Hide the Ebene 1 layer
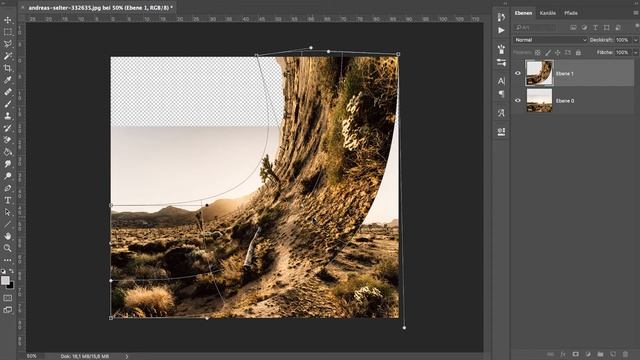640x360 pixels. (518, 73)
